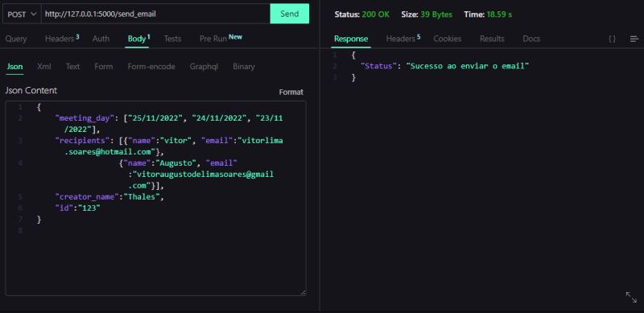Open the response Headers tab
Viewport: 644px width, 313px height.
point(403,39)
